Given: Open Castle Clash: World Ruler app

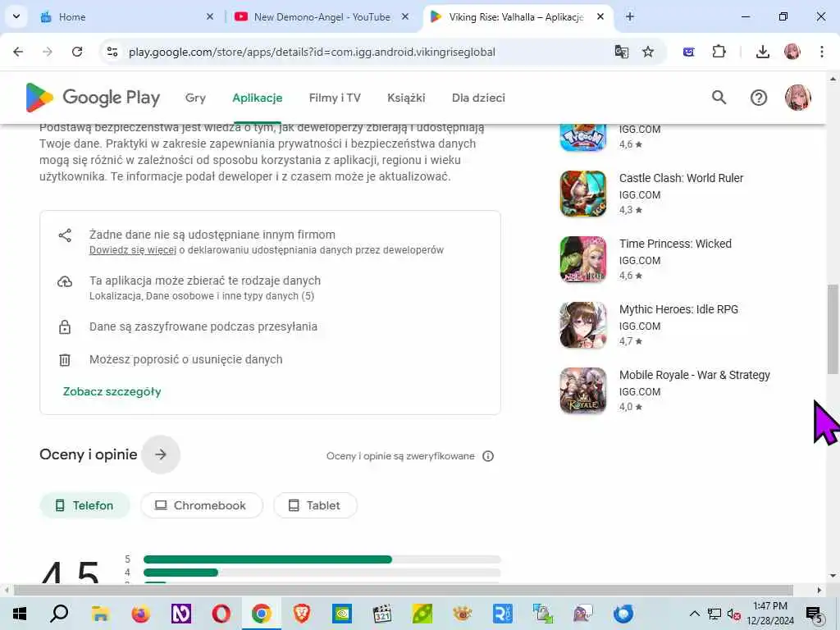Looking at the screenshot, I should [x=681, y=178].
